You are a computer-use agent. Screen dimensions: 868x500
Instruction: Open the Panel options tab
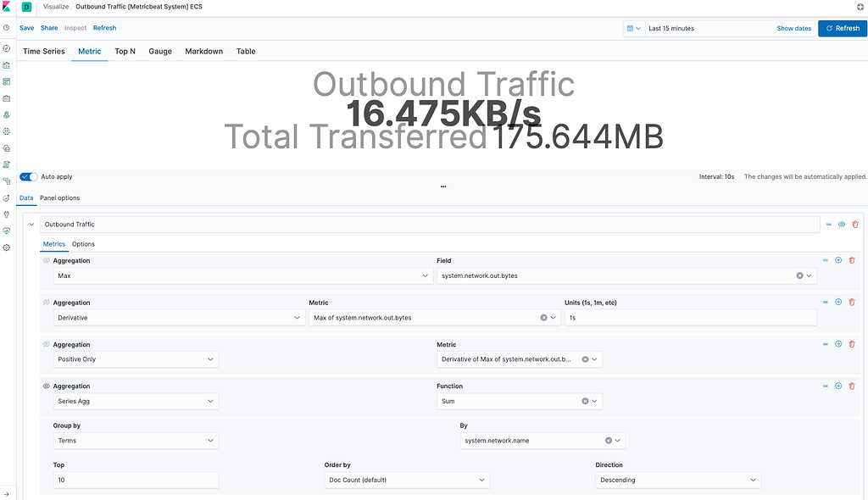tap(59, 197)
